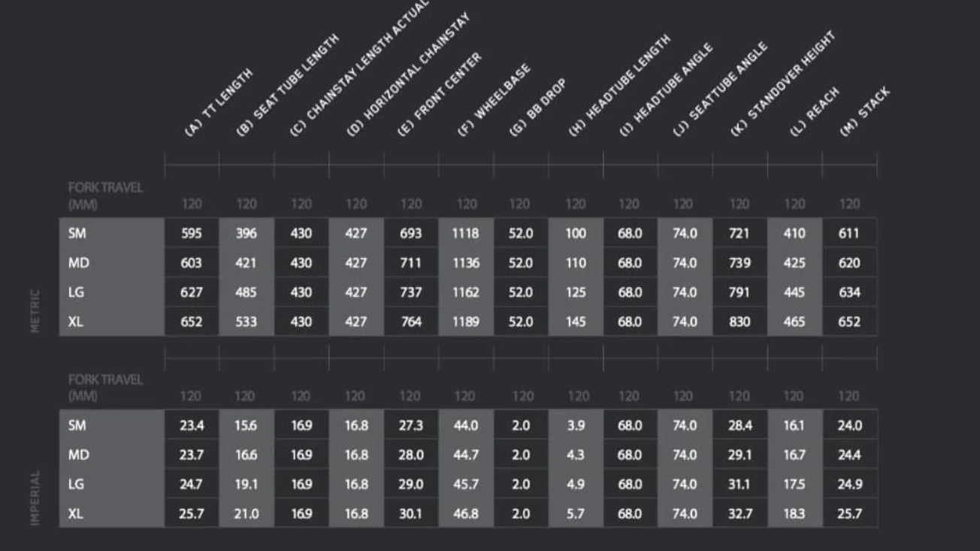Click the 46.8 imperial wheelbase cell

click(466, 514)
